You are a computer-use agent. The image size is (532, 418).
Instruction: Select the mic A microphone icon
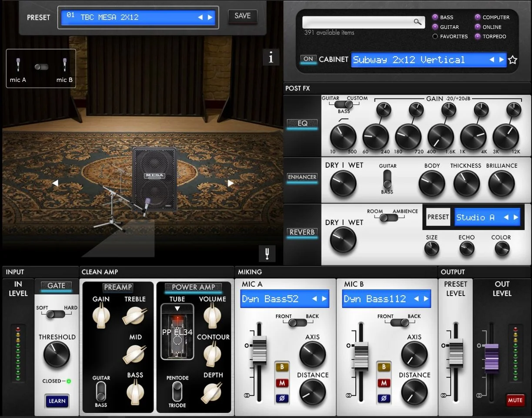pyautogui.click(x=18, y=66)
